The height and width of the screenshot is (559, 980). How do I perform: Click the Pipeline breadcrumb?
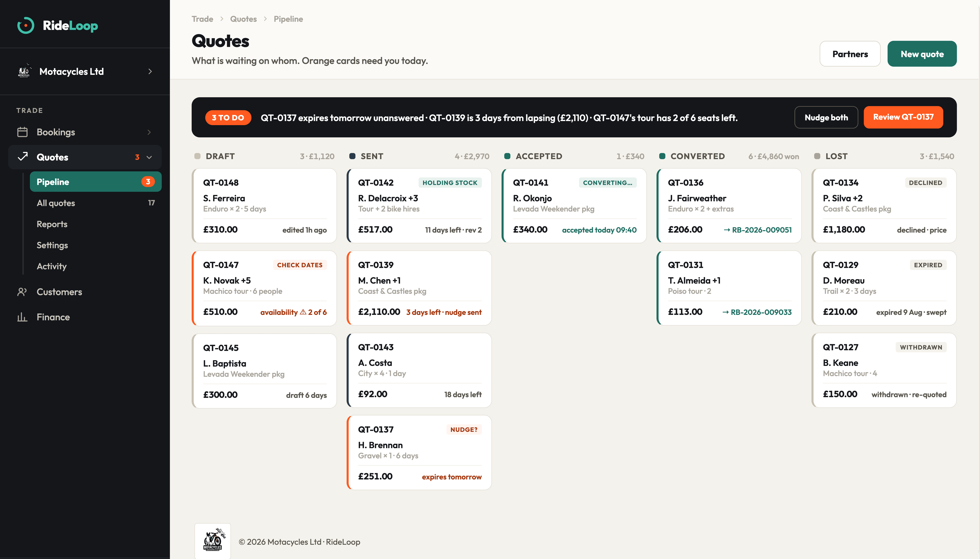pos(288,19)
